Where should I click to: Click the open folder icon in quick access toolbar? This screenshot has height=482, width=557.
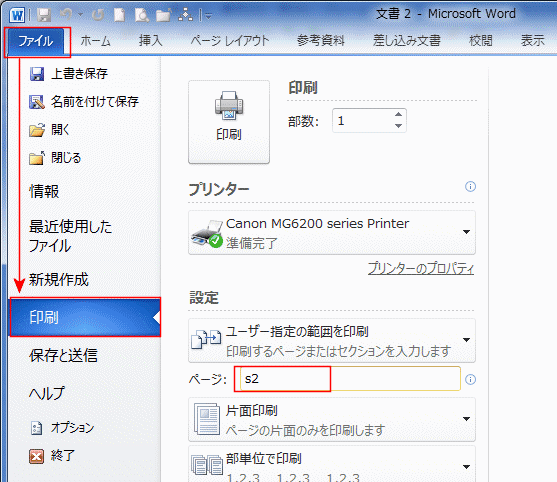tap(163, 15)
